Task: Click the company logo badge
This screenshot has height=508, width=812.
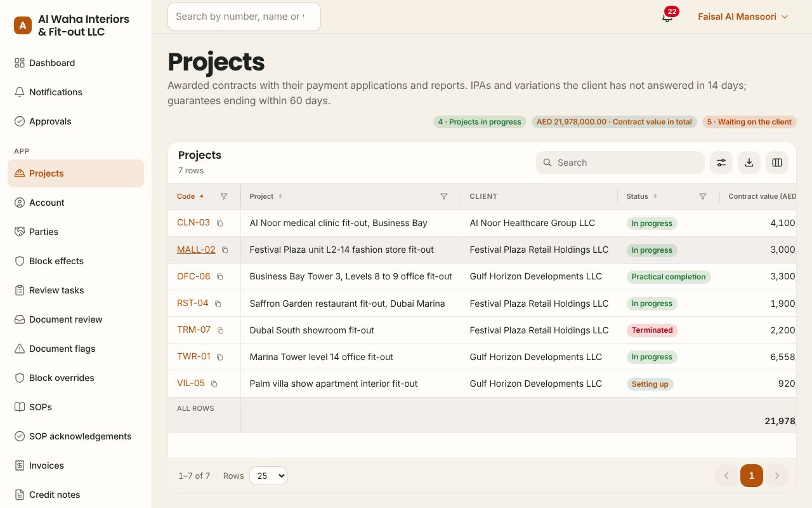Action: coord(23,25)
